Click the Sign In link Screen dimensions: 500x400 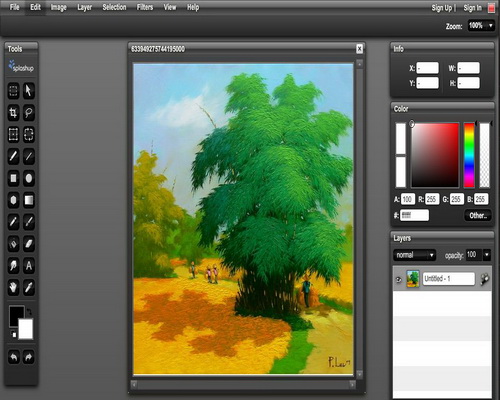click(472, 8)
